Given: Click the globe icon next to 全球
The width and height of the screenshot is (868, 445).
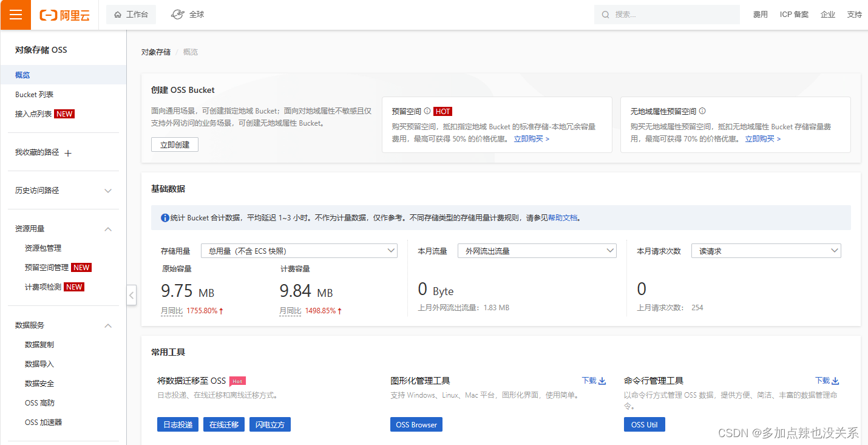Looking at the screenshot, I should point(177,14).
